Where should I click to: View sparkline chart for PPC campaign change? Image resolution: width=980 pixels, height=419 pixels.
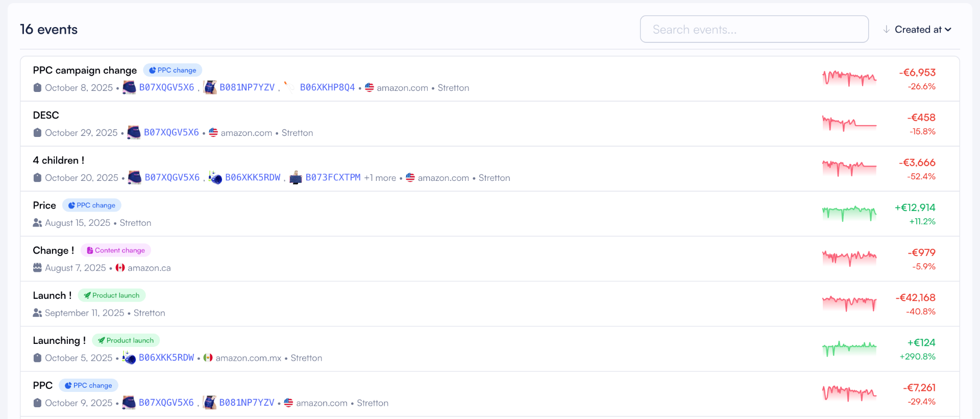coord(849,78)
